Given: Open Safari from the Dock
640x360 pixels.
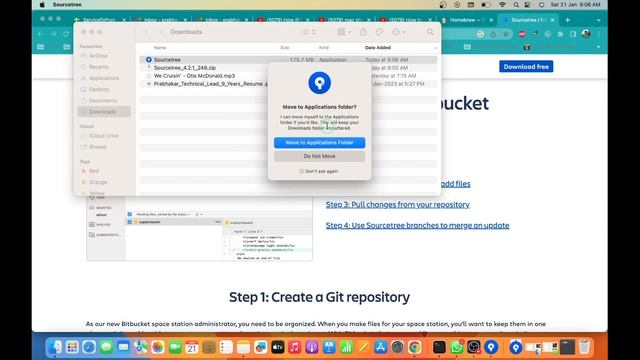Looking at the screenshot, I should 89,347.
